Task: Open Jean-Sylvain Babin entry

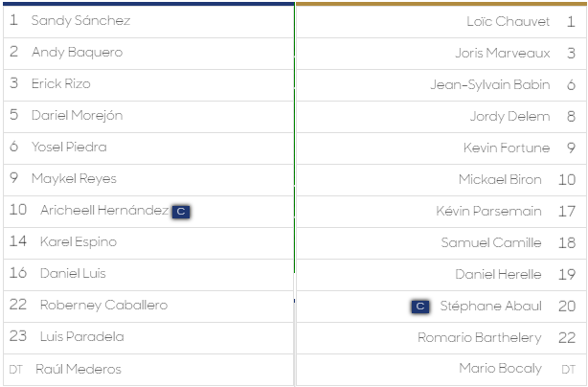Action: (x=441, y=85)
